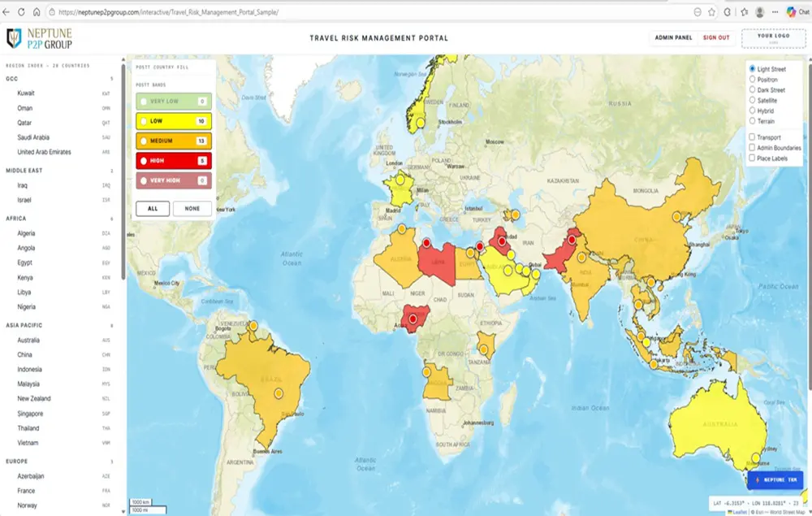Image resolution: width=812 pixels, height=516 pixels.
Task: Click the India map marker
Action: tap(581, 258)
